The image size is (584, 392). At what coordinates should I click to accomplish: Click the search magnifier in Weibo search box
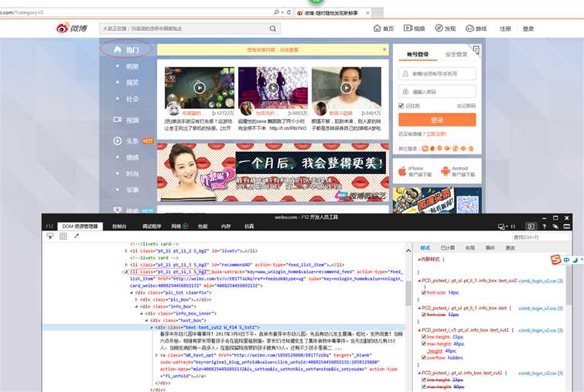tap(272, 29)
